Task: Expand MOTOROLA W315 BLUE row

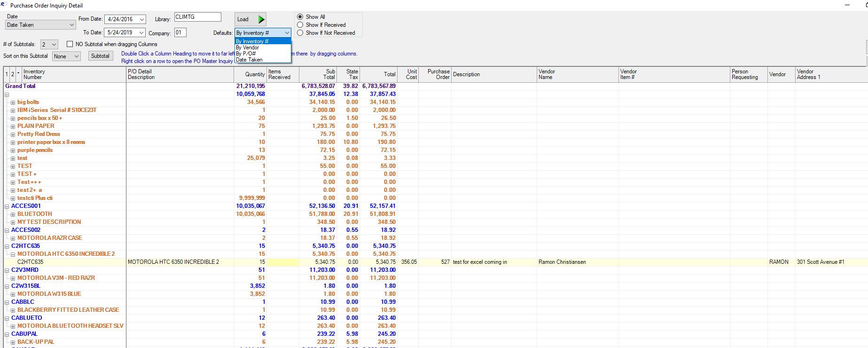Action: click(13, 294)
